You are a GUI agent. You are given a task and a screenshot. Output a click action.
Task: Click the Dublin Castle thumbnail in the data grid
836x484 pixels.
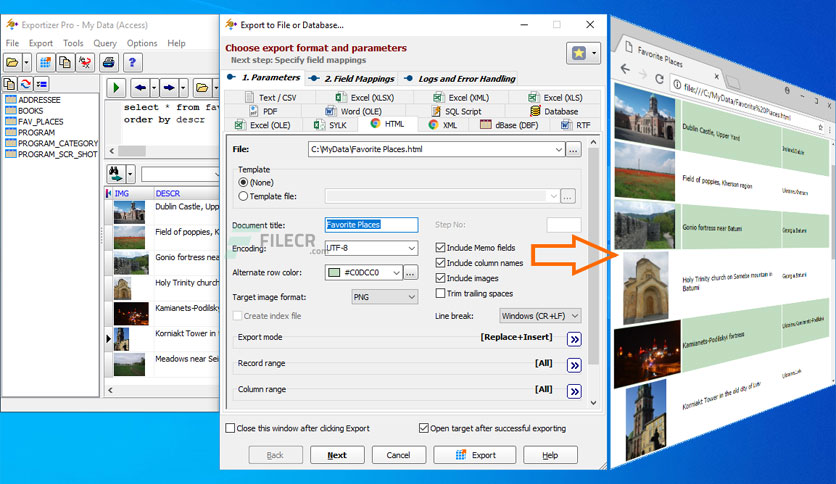(129, 212)
